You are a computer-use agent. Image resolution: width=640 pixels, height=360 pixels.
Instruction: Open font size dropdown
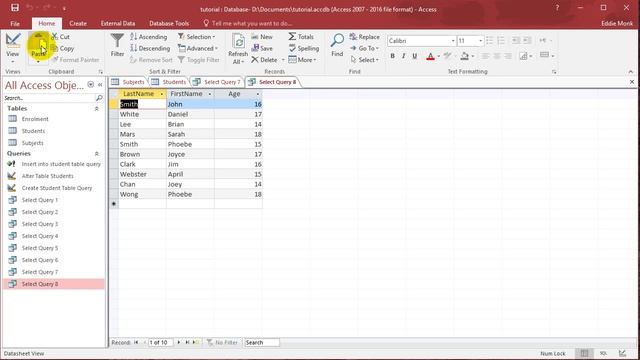tap(480, 41)
